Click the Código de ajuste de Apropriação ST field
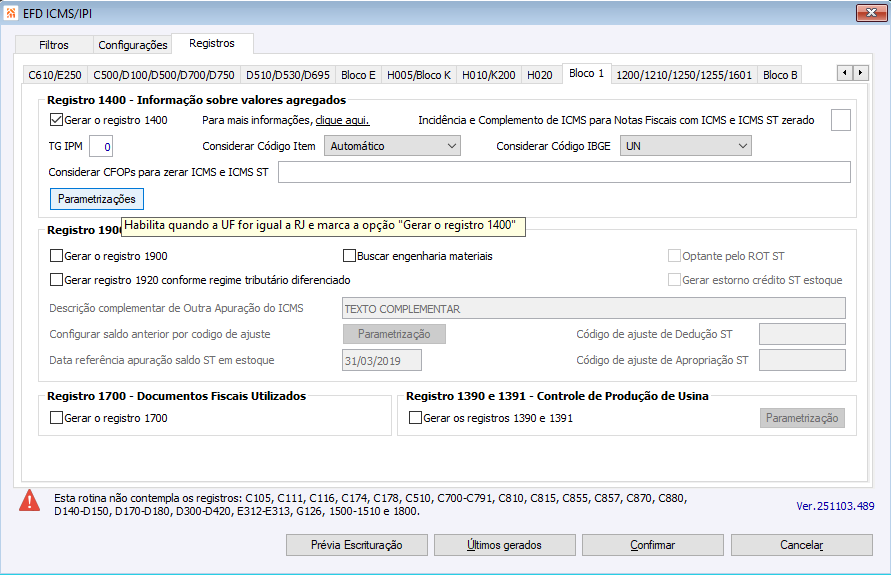Screen dimensions: 891x575 [802, 360]
